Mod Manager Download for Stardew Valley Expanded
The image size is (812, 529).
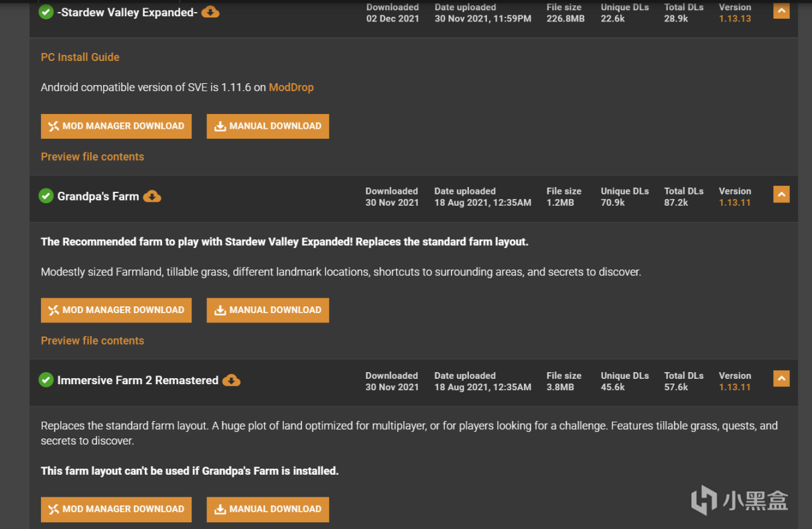[x=116, y=126]
